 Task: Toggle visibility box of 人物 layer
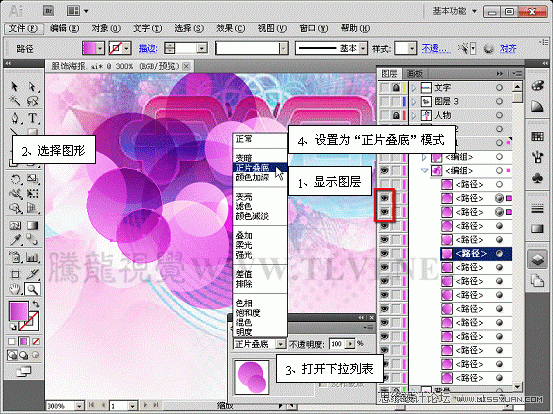click(x=384, y=115)
